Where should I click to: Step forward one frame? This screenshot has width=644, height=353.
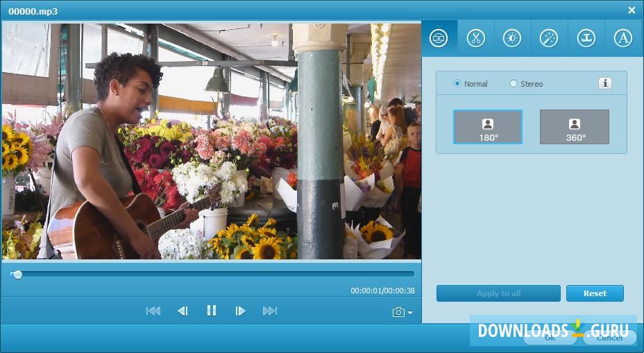[240, 311]
